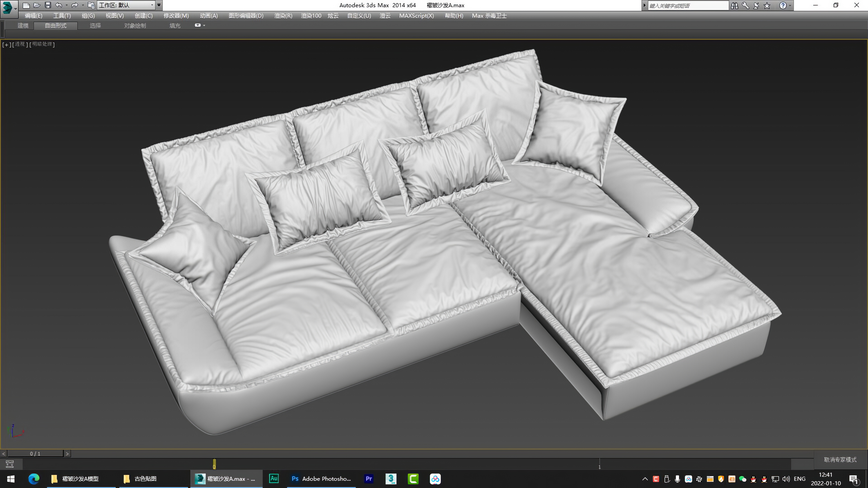Click the viewport label 明暗处理

tap(42, 44)
